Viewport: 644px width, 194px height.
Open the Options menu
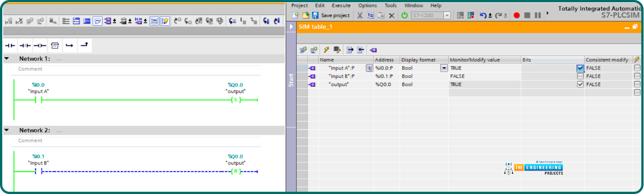tap(368, 5)
